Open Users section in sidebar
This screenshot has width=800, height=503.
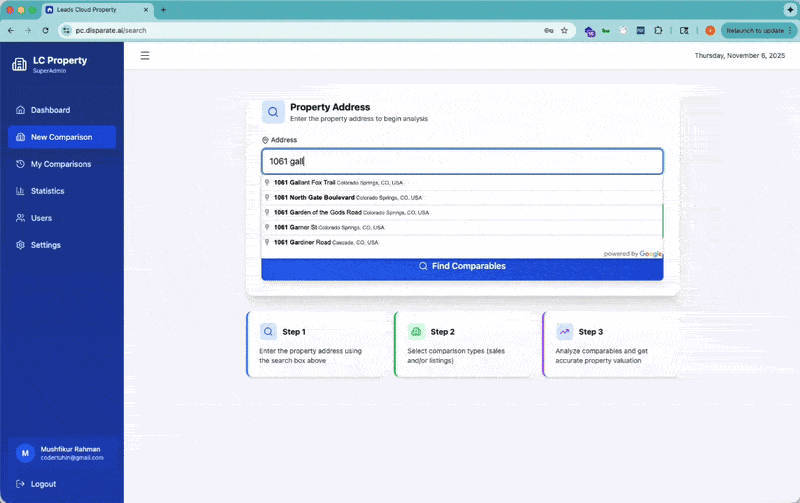coord(62,218)
